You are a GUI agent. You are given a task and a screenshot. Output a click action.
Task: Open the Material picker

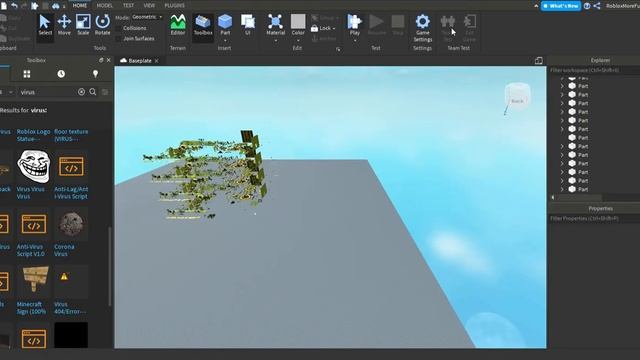pyautogui.click(x=276, y=24)
